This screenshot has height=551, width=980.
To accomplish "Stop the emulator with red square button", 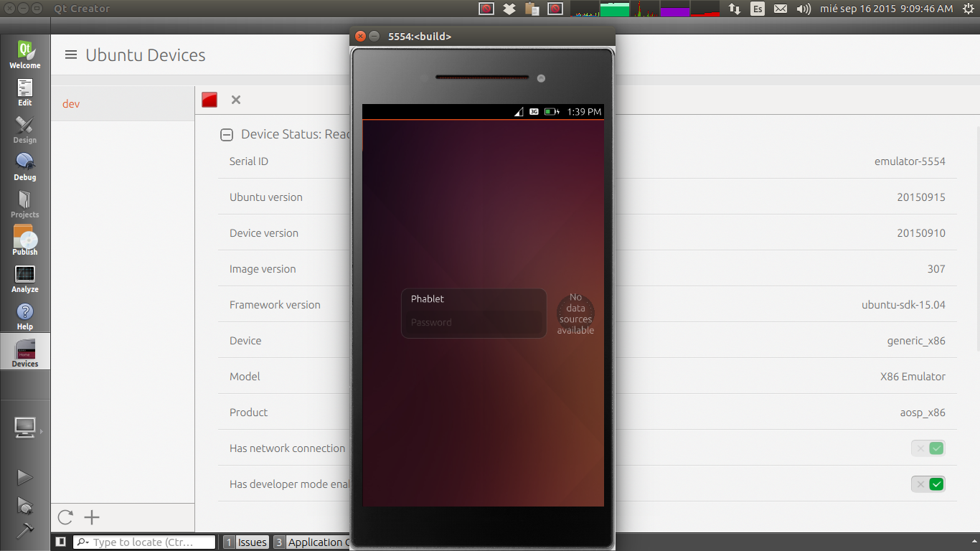I will click(209, 100).
